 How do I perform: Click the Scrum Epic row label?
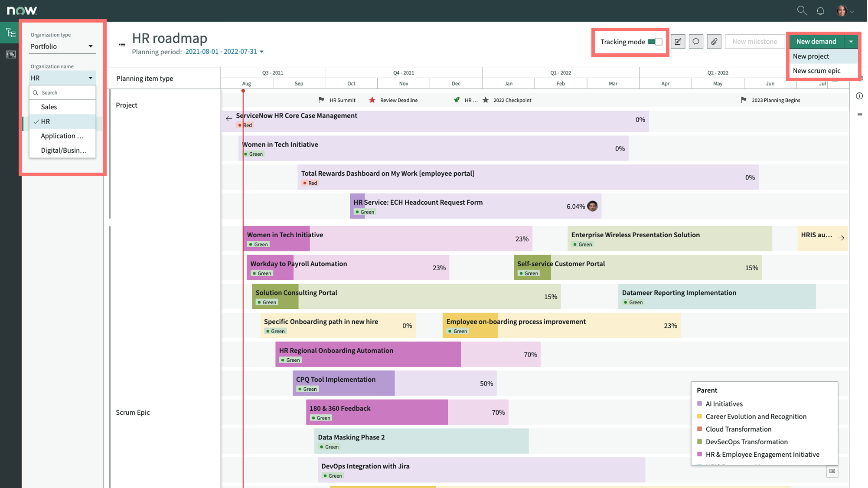click(x=133, y=413)
